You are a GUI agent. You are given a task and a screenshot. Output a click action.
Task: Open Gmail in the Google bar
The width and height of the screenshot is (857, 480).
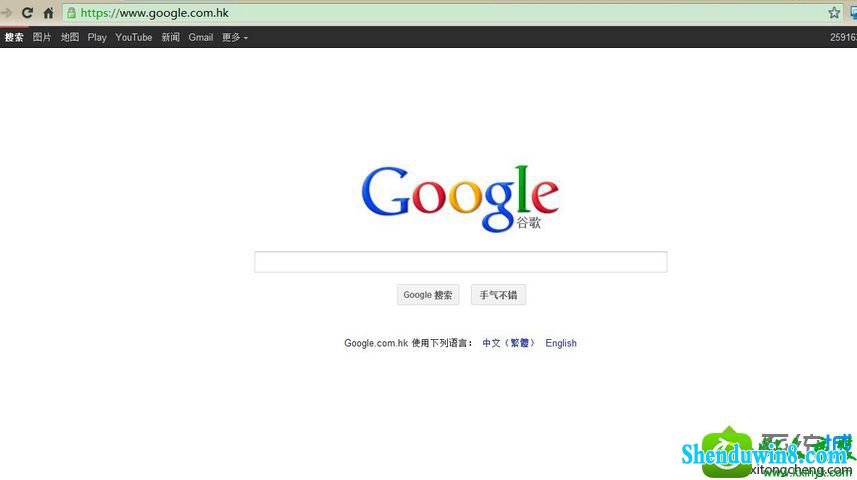point(201,37)
